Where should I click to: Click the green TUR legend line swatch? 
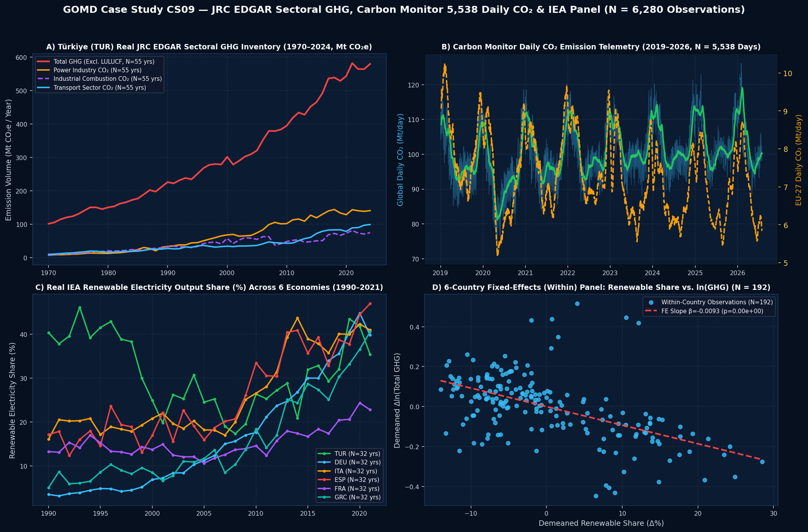click(325, 454)
